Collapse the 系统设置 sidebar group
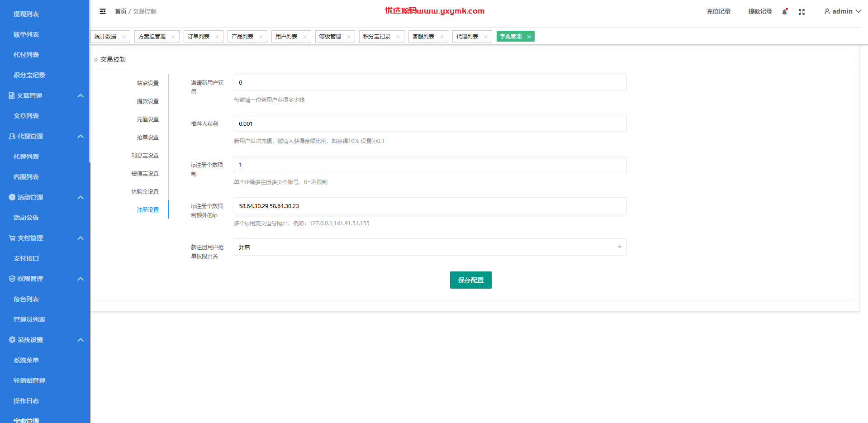 coord(81,340)
